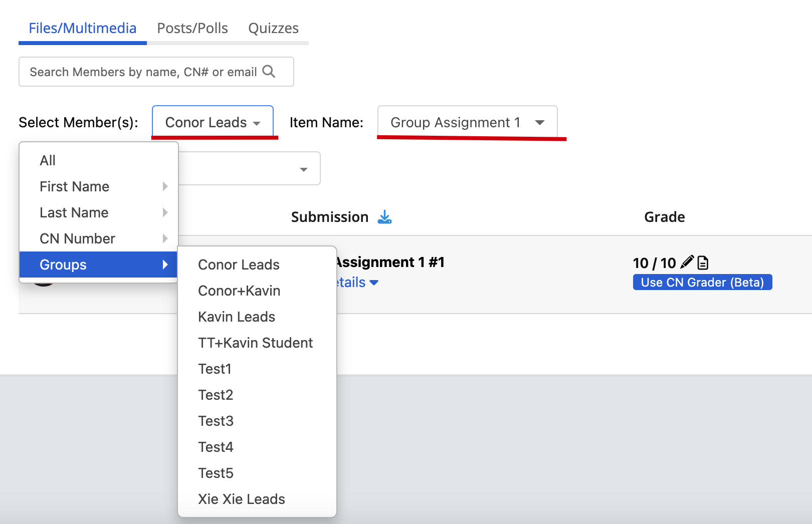This screenshot has width=812, height=524.
Task: Click the member search input field
Action: point(156,72)
